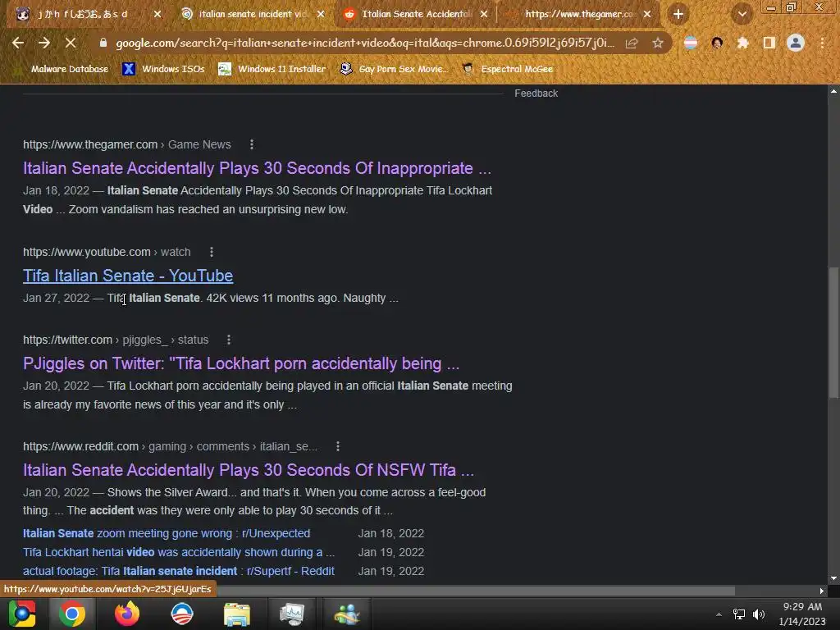Close the Reddit tab
This screenshot has height=630, width=840.
(484, 15)
